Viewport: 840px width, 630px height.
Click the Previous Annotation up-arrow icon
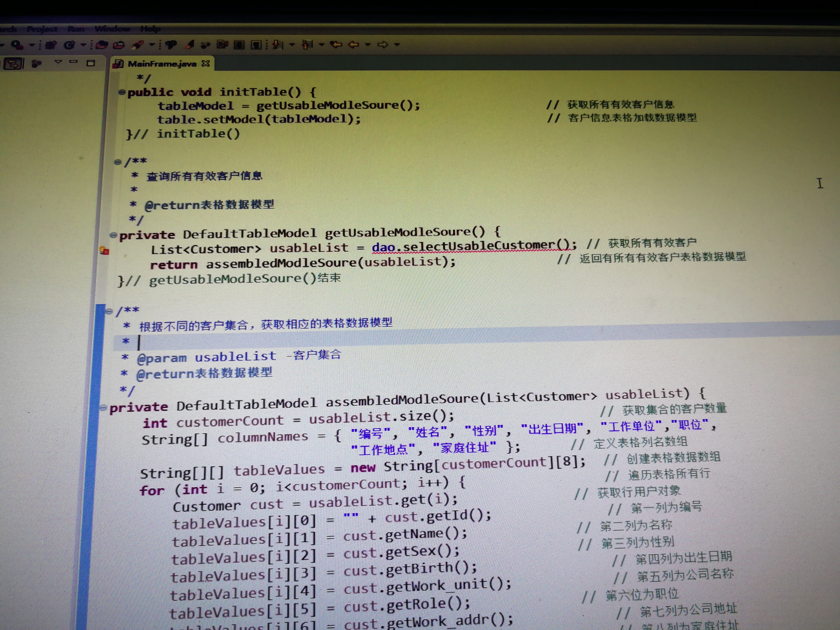(x=308, y=45)
